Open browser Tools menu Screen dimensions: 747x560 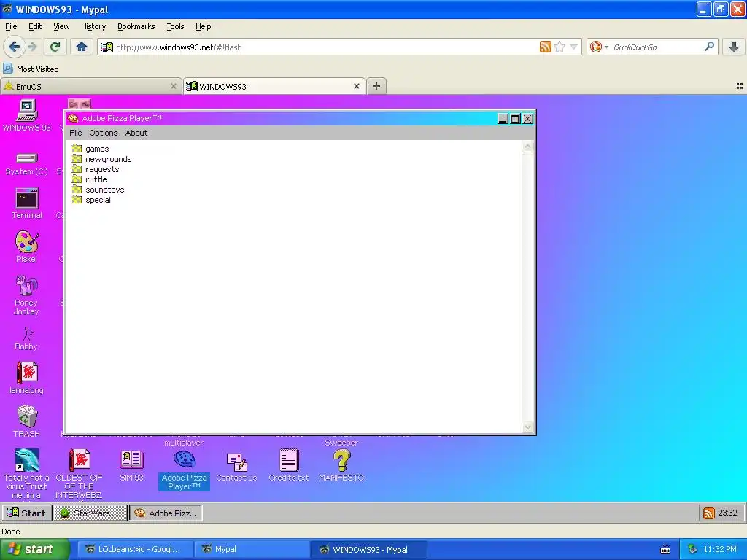[x=175, y=26]
